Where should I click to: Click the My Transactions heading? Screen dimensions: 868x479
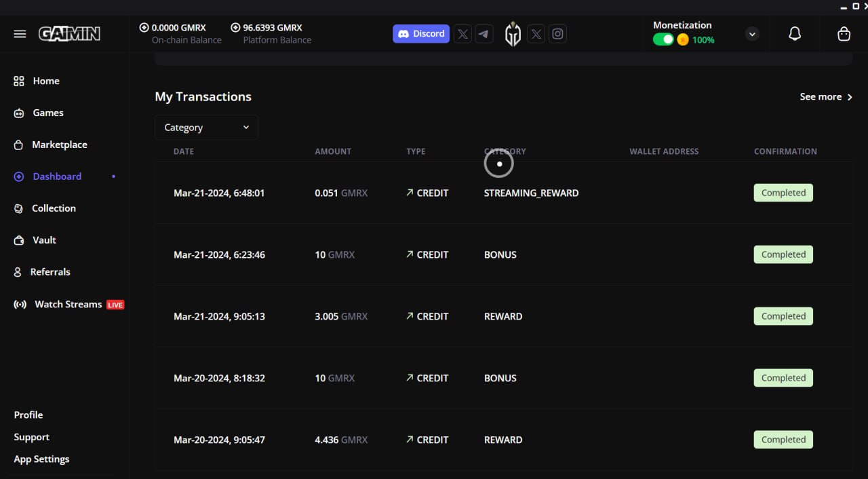point(203,97)
